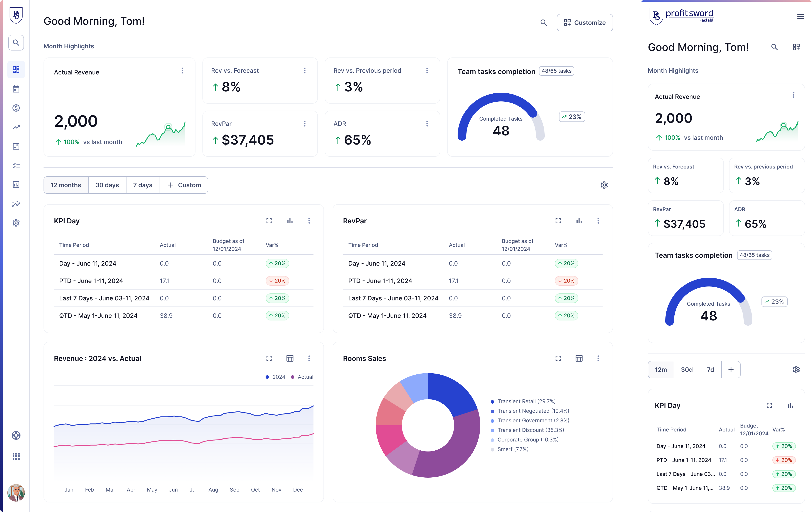Image resolution: width=812 pixels, height=512 pixels.
Task: Open the calendar icon in the sidebar
Action: pos(16,89)
